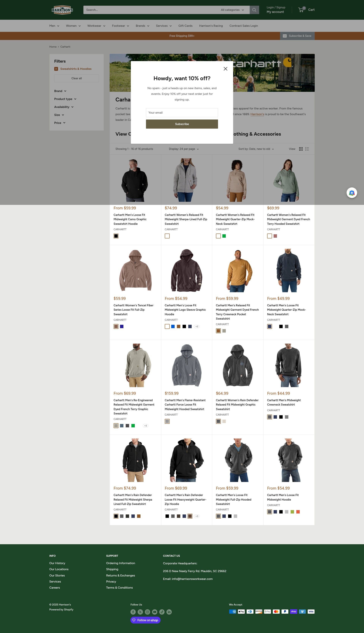Select blue swatch on Tencel Fiber Full-Zip Sweatshirt
The height and width of the screenshot is (633, 364).
pyautogui.click(x=122, y=326)
